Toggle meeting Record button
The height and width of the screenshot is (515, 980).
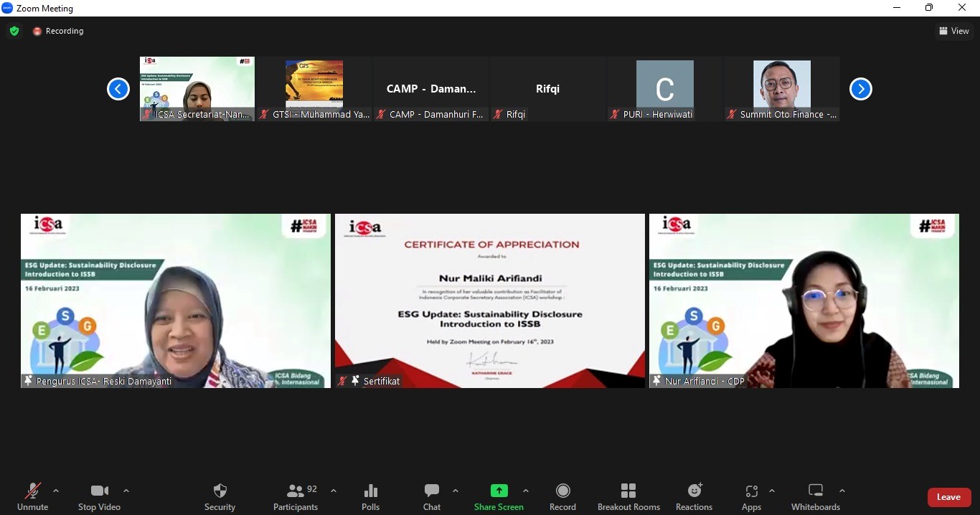[x=562, y=496]
